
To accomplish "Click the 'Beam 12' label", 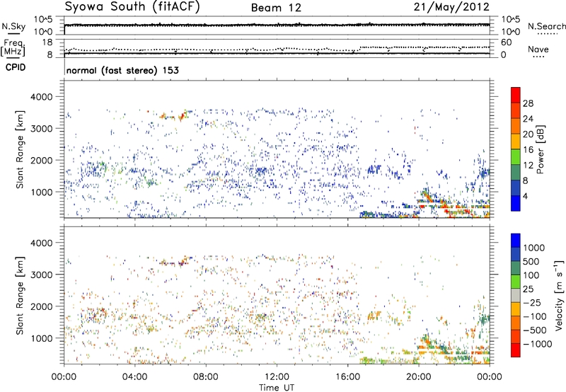I will pyautogui.click(x=276, y=8).
